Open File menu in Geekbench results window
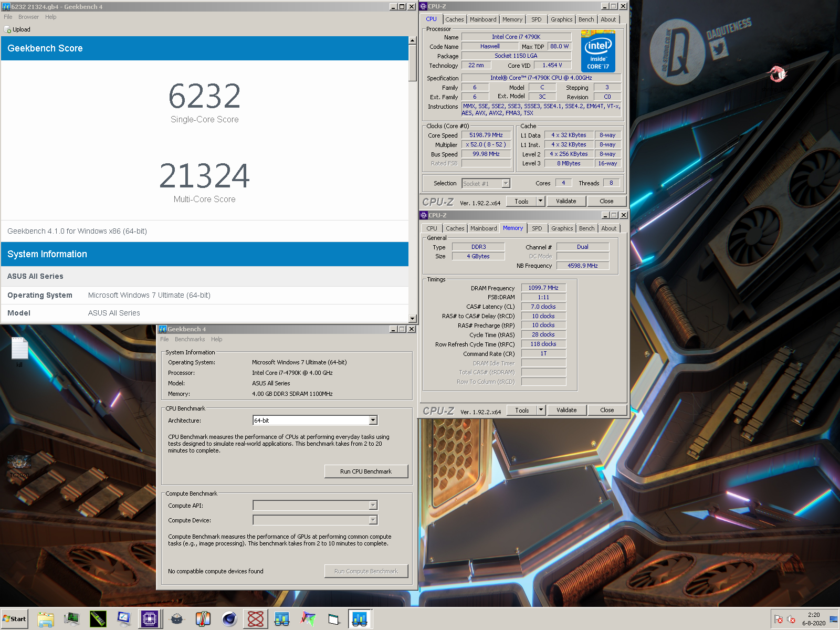The width and height of the screenshot is (840, 630). point(8,17)
